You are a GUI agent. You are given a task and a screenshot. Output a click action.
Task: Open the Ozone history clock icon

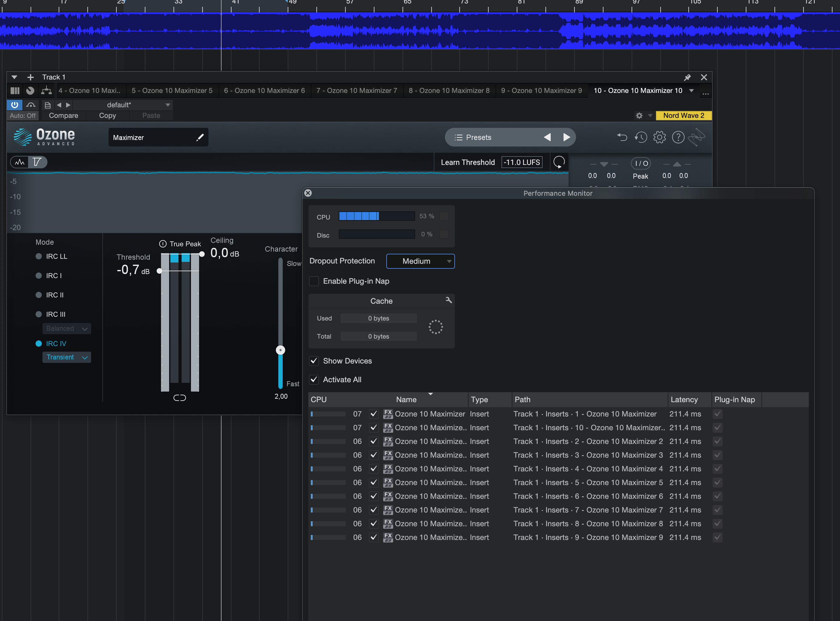pyautogui.click(x=641, y=137)
